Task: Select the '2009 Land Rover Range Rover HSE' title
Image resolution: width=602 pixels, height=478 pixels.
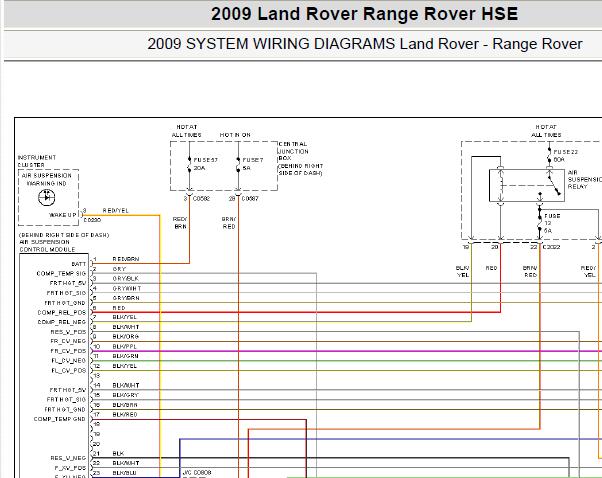Action: click(364, 14)
